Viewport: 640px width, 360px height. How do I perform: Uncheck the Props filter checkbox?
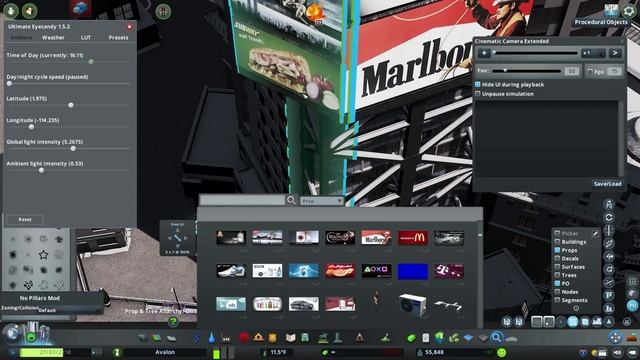(557, 250)
